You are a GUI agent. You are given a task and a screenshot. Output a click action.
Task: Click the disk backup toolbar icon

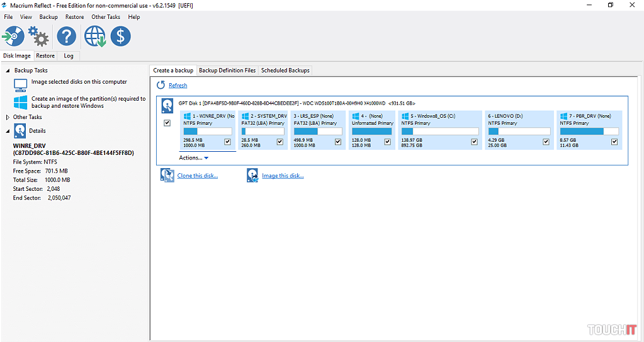tap(13, 37)
